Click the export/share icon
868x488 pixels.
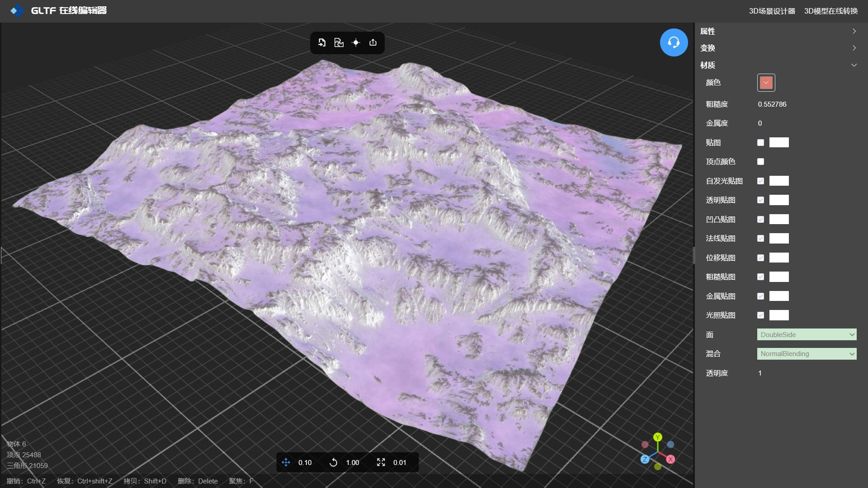[373, 42]
